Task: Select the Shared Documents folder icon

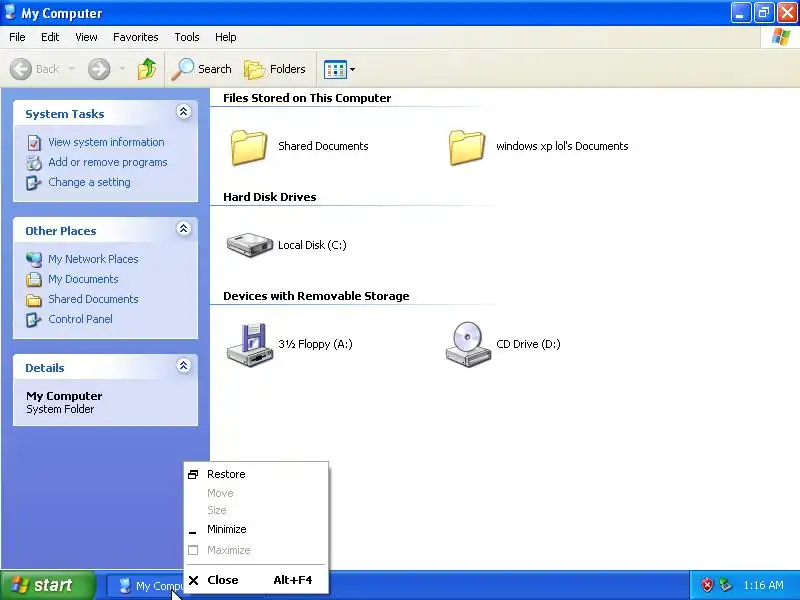Action: point(248,147)
